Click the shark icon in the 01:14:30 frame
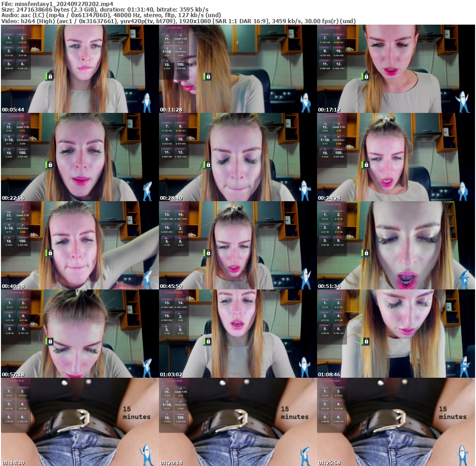 click(147, 455)
